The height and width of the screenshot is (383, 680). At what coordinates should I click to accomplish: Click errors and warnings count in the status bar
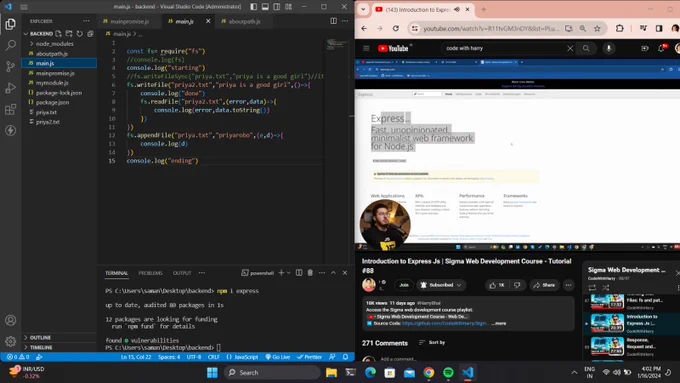click(x=18, y=357)
